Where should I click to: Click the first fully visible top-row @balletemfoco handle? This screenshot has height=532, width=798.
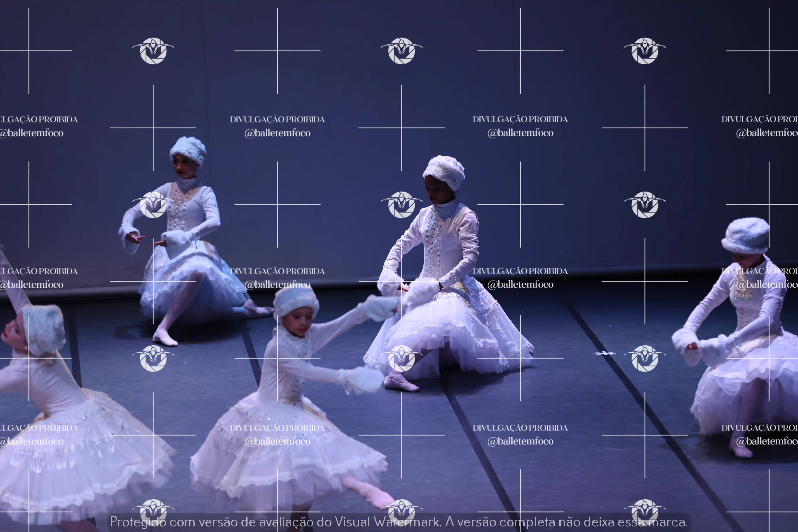(277, 133)
